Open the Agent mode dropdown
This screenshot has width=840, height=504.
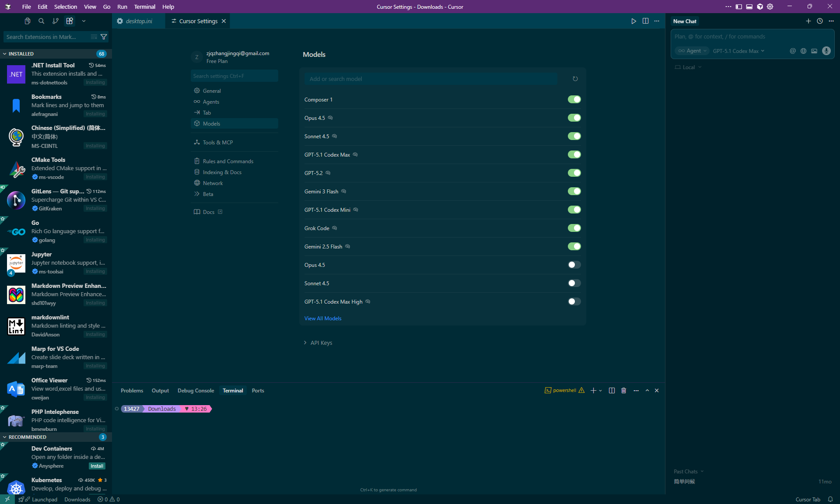[x=693, y=51]
